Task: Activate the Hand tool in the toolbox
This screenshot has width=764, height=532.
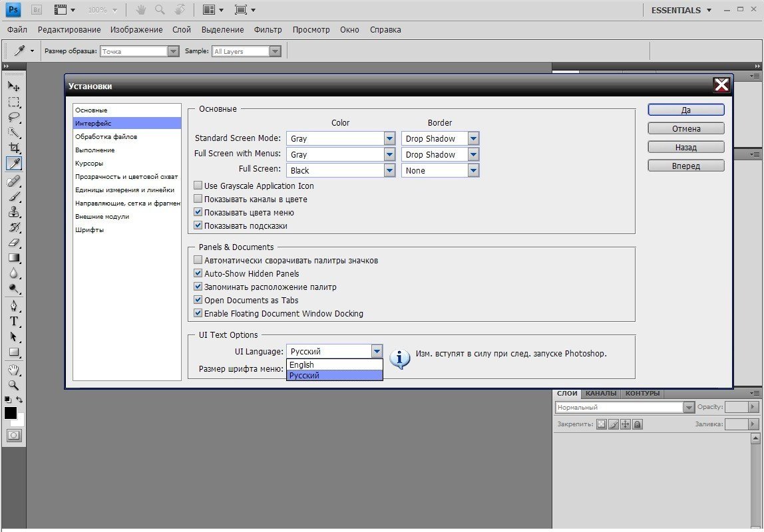Action: click(14, 370)
